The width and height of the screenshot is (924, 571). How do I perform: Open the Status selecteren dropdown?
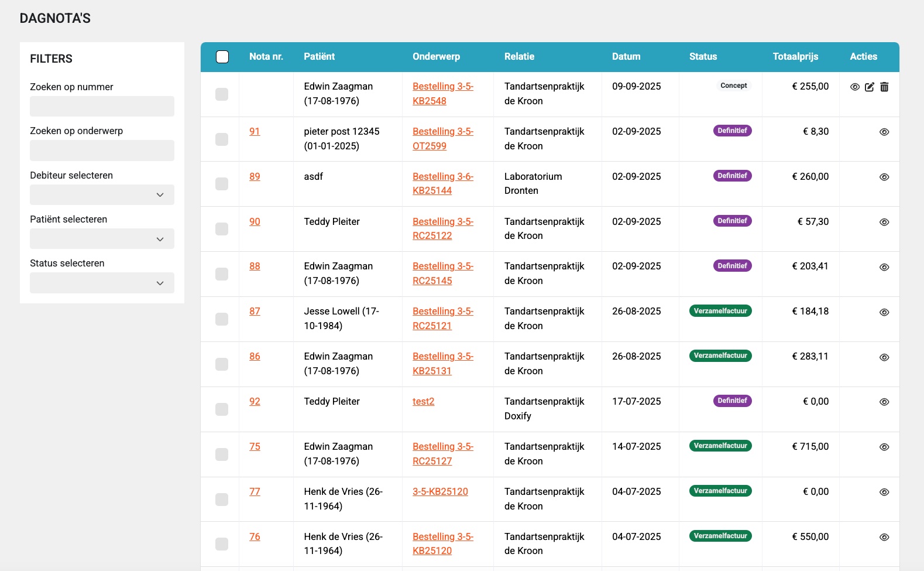coord(102,283)
